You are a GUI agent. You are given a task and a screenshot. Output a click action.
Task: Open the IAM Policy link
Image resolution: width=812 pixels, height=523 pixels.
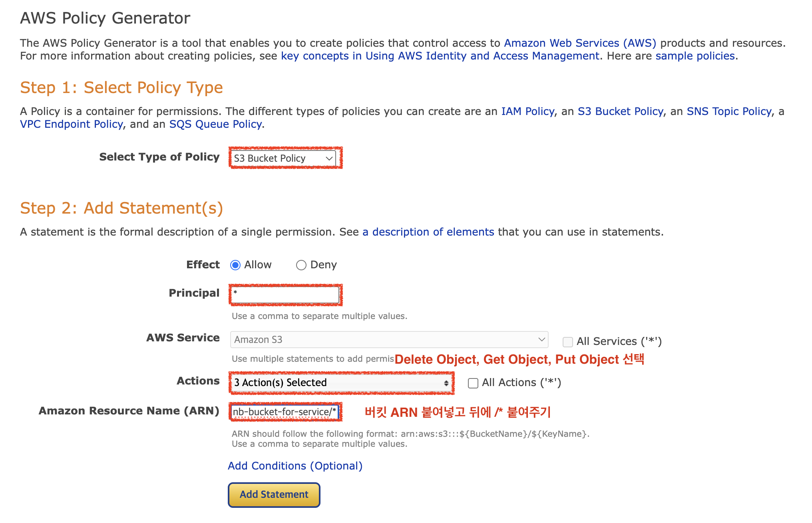pos(527,111)
